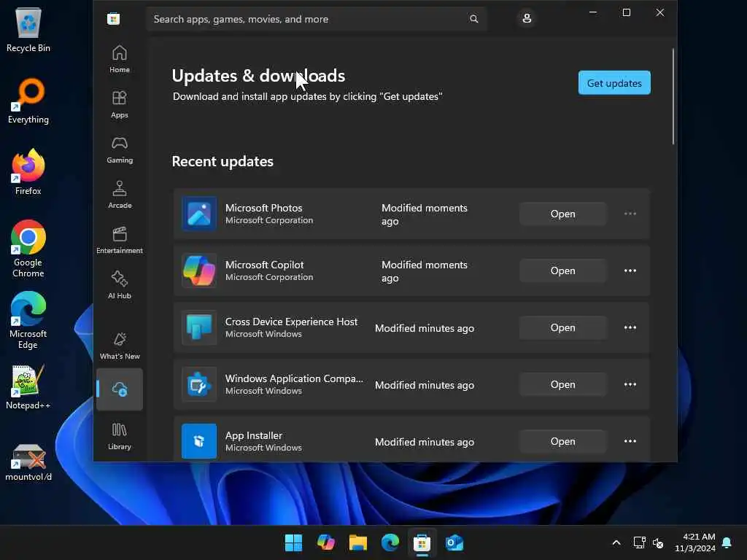Open more options for App Installer
This screenshot has height=560, width=747.
(x=630, y=441)
